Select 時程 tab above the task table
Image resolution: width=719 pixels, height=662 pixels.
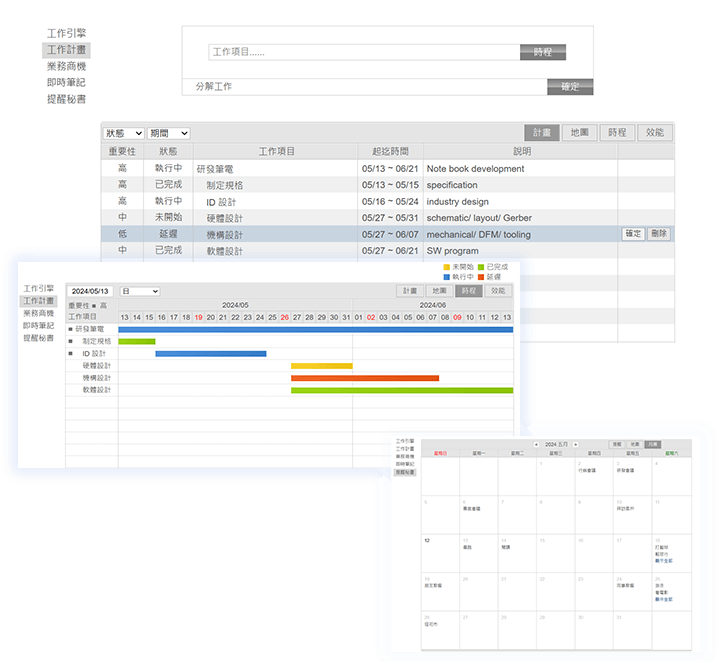point(617,132)
